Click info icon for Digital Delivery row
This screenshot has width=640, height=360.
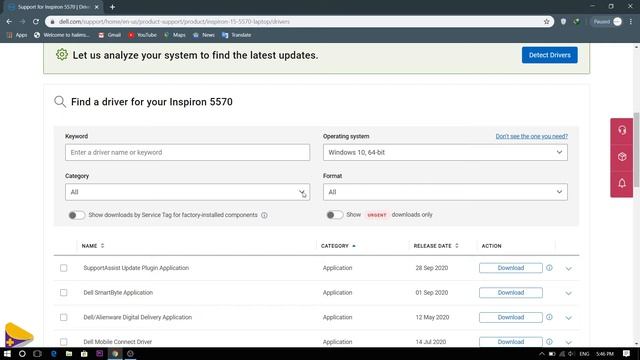click(549, 317)
